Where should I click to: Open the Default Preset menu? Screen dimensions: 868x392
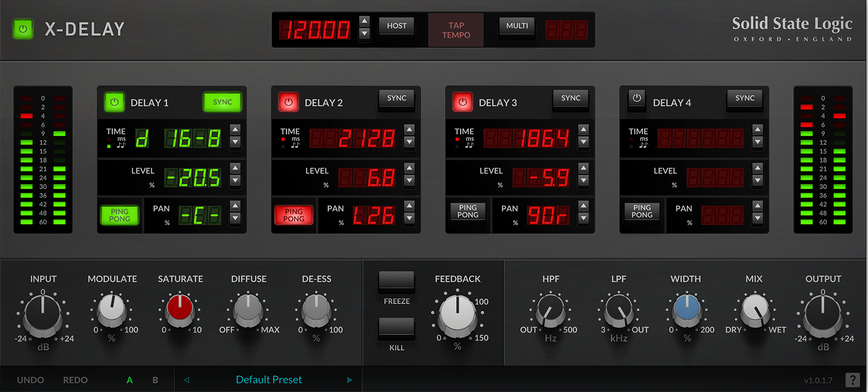pyautogui.click(x=269, y=380)
